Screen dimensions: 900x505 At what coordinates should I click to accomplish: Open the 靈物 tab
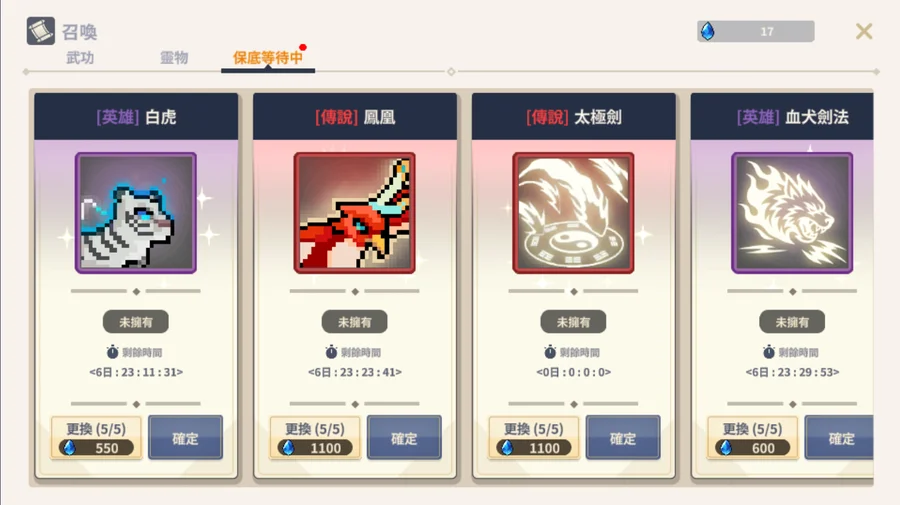coord(174,57)
